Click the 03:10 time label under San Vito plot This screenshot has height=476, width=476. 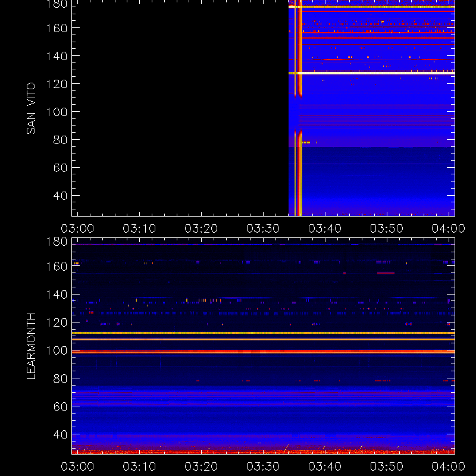pyautogui.click(x=139, y=228)
